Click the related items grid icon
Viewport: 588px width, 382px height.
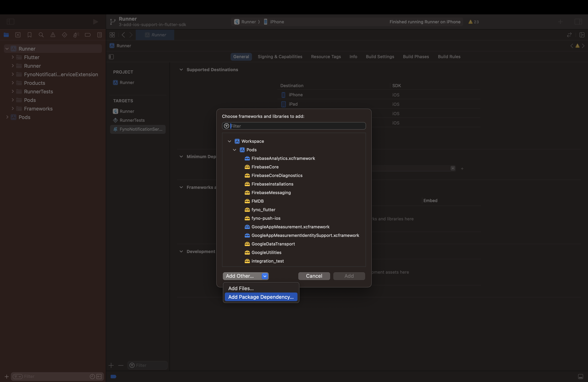112,35
